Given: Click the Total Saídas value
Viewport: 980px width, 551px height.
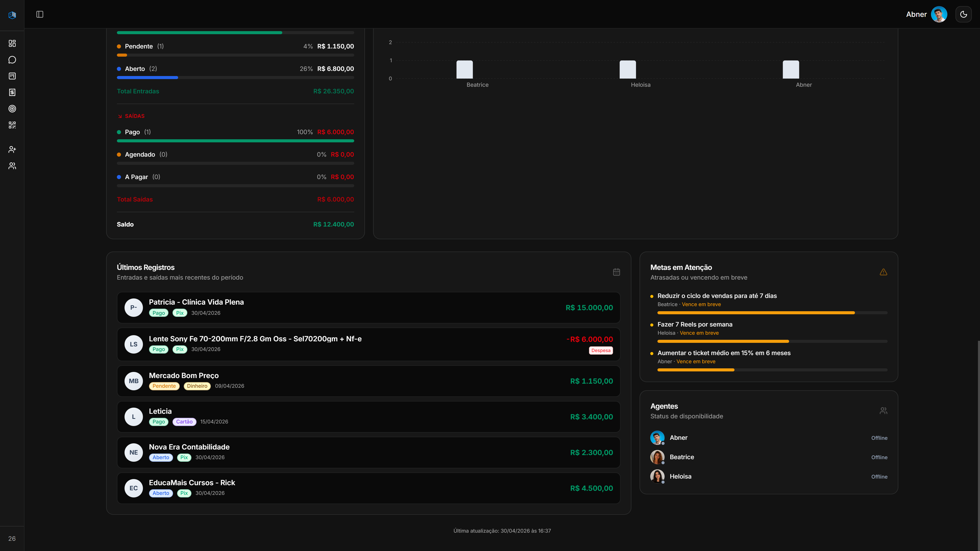Looking at the screenshot, I should 336,199.
